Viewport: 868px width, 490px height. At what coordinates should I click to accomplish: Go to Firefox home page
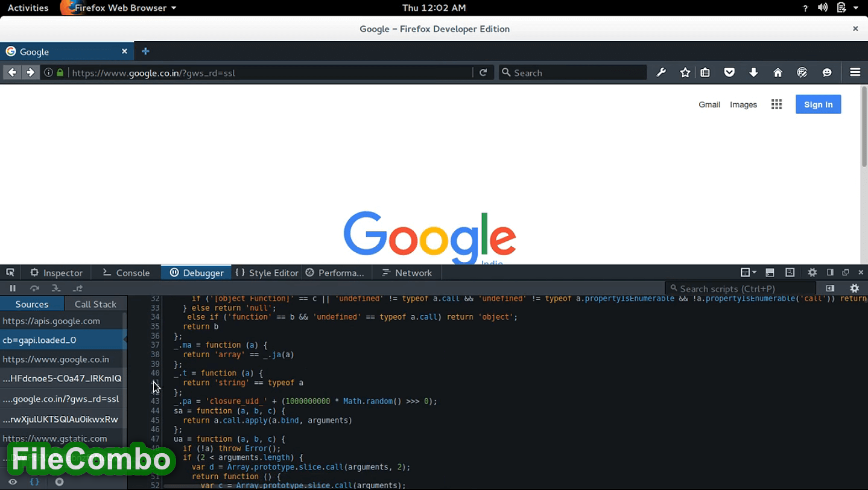(778, 72)
